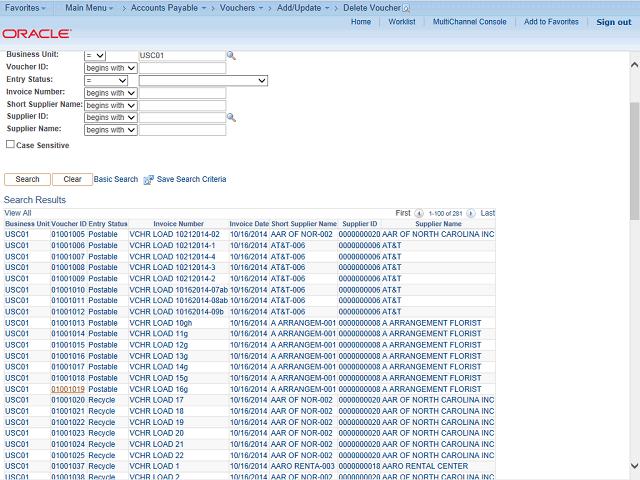Screen dimensions: 640x480
Task: Click Sign out
Action: pos(613,22)
